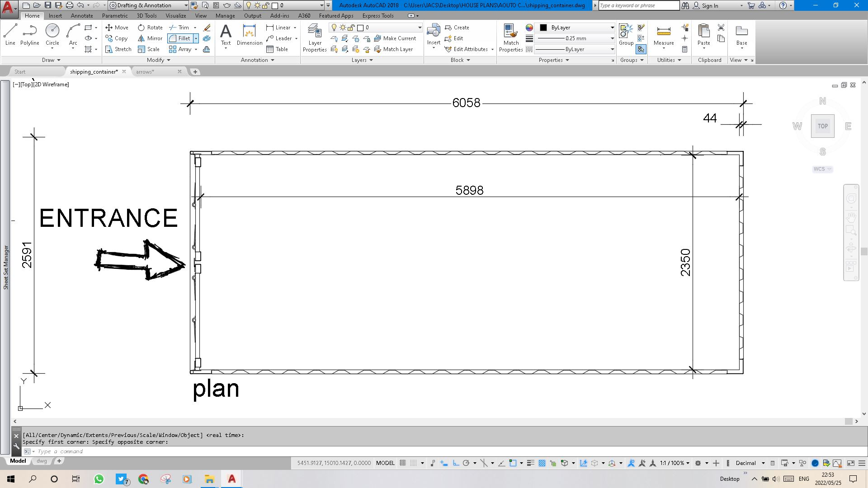This screenshot has width=868, height=488.
Task: Click the Sign In button
Action: 709,5
